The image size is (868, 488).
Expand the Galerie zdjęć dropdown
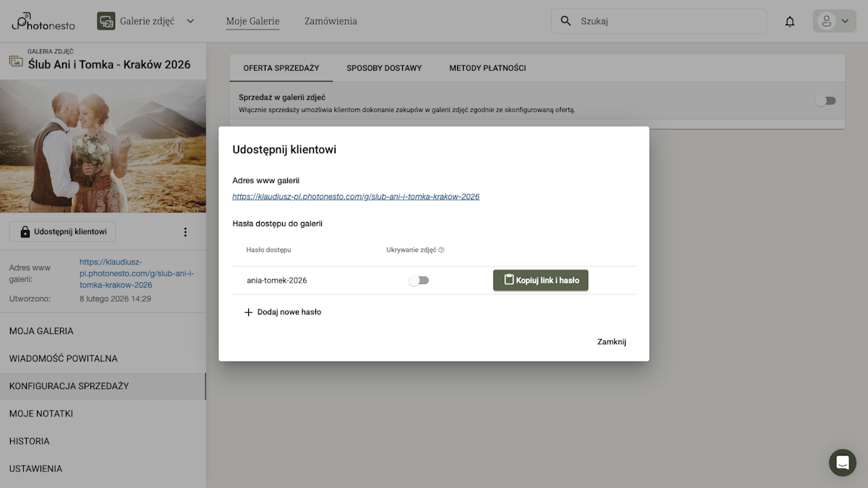(190, 21)
